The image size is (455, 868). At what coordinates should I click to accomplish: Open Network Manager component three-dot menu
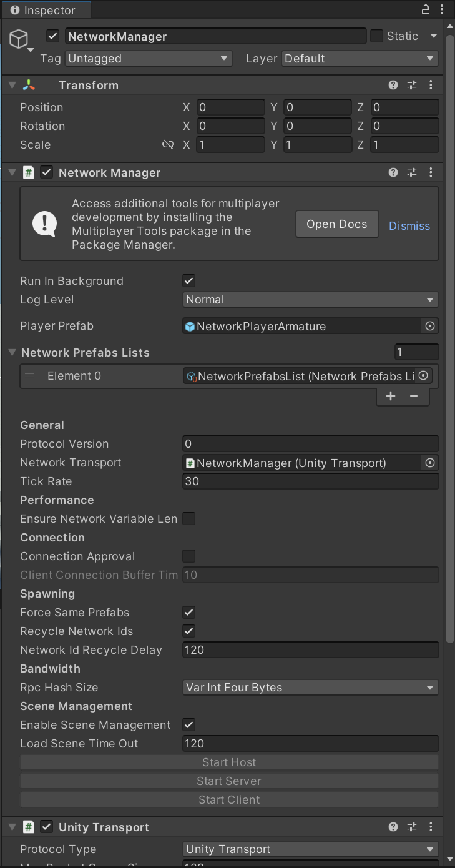(431, 173)
